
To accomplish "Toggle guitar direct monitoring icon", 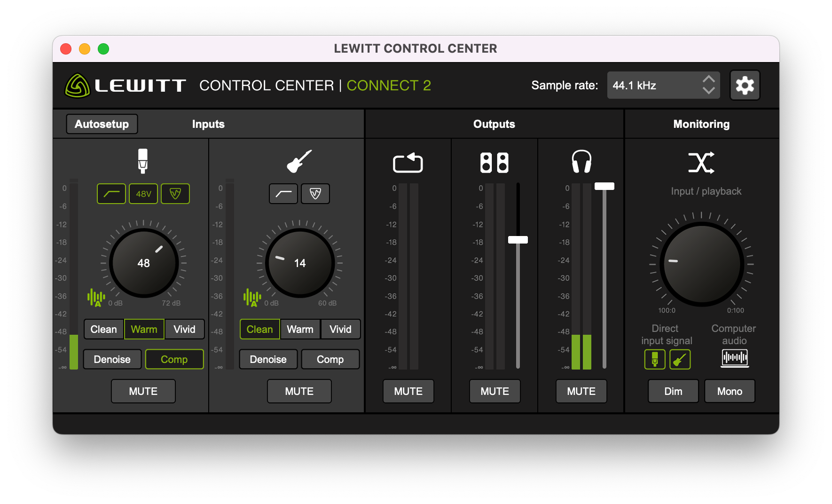I will tap(680, 359).
